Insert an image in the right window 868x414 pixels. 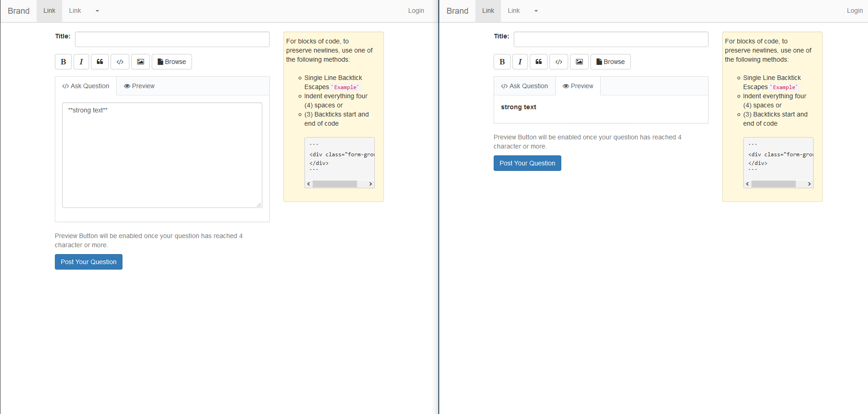pyautogui.click(x=579, y=62)
